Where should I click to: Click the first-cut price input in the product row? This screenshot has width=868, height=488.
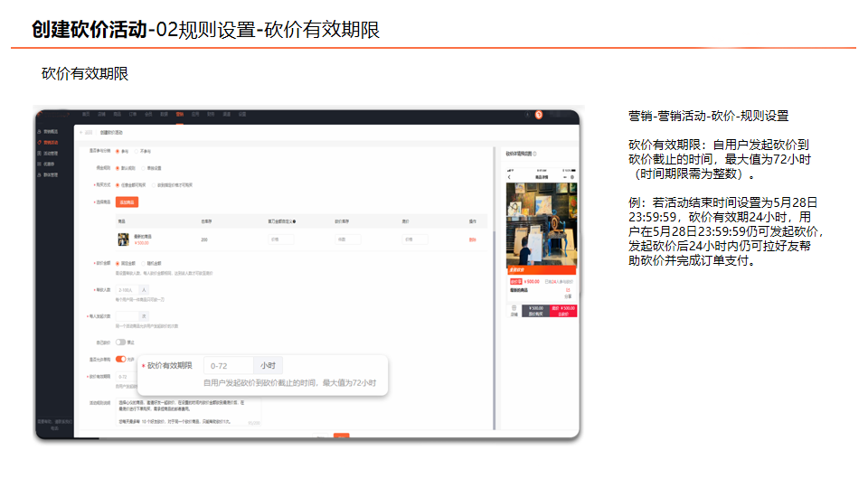(281, 239)
